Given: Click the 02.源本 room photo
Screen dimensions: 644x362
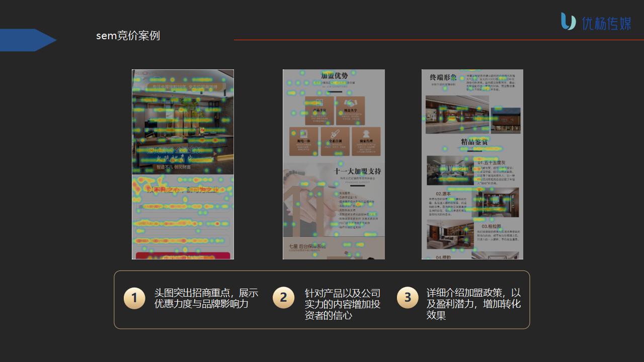Looking at the screenshot, I should click(495, 203).
